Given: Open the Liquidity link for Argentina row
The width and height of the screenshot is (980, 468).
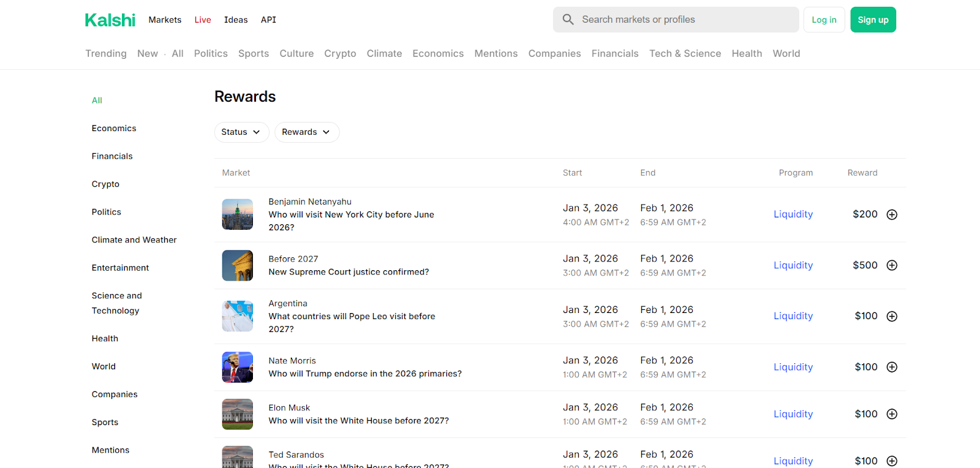Looking at the screenshot, I should (793, 316).
